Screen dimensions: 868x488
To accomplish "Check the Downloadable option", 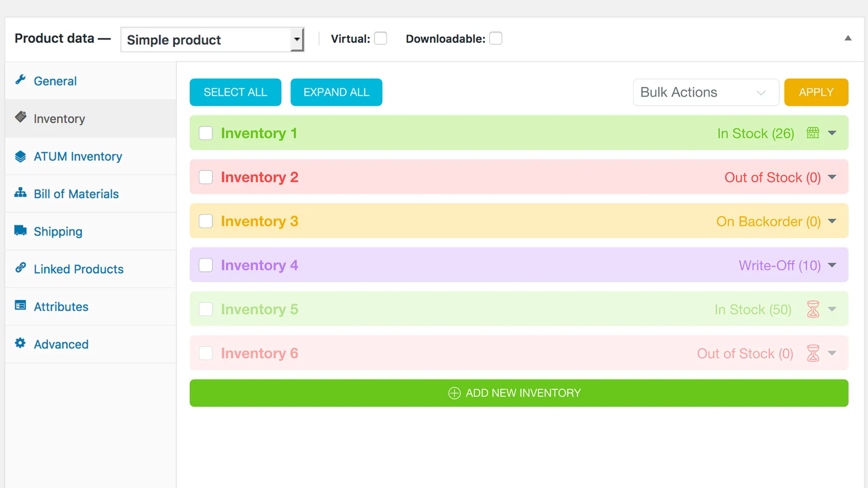I will 496,38.
